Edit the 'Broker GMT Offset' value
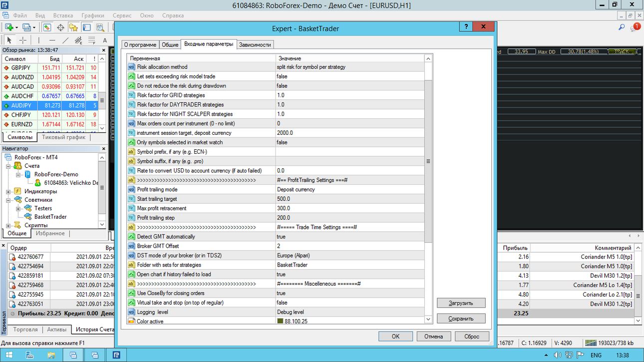 click(x=349, y=246)
